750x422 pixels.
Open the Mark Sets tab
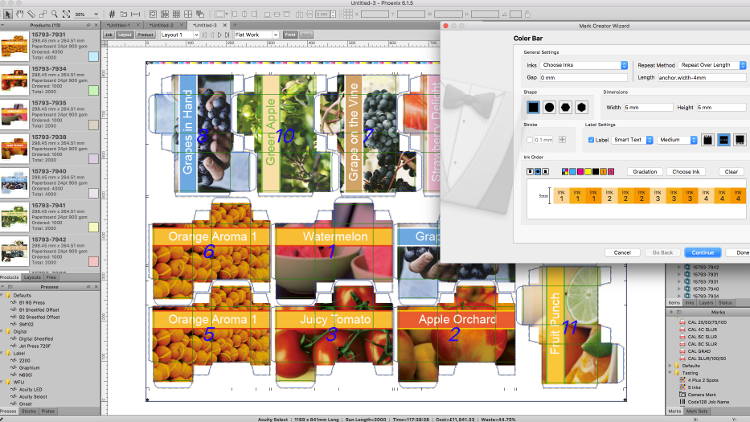696,411
